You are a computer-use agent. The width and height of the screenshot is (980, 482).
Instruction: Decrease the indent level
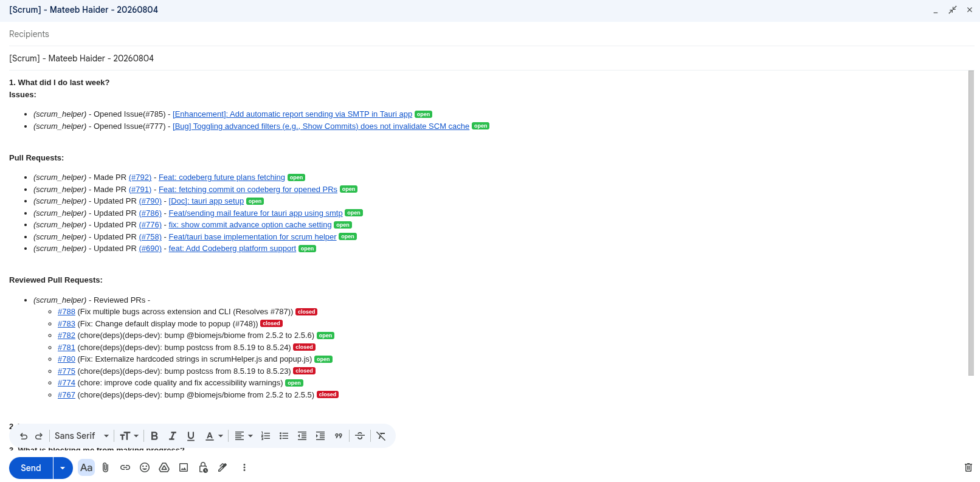point(302,436)
